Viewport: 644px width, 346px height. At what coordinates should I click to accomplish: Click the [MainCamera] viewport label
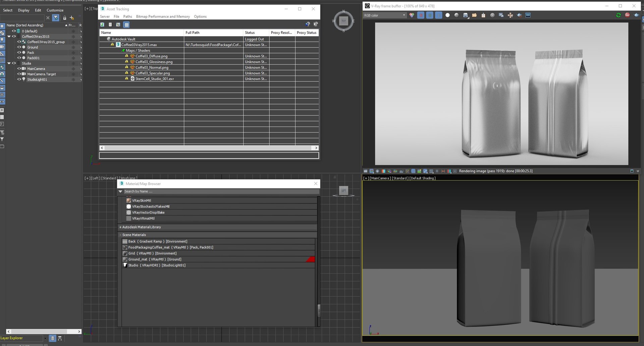tap(380, 178)
